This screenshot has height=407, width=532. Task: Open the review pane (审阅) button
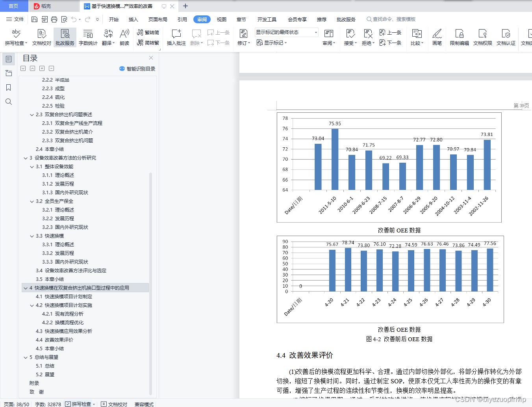pyautogui.click(x=329, y=37)
